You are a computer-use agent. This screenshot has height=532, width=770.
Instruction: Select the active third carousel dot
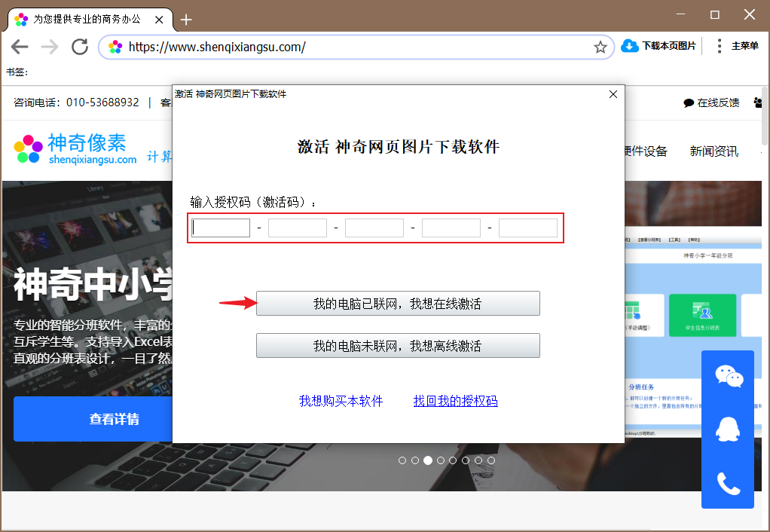coord(428,460)
